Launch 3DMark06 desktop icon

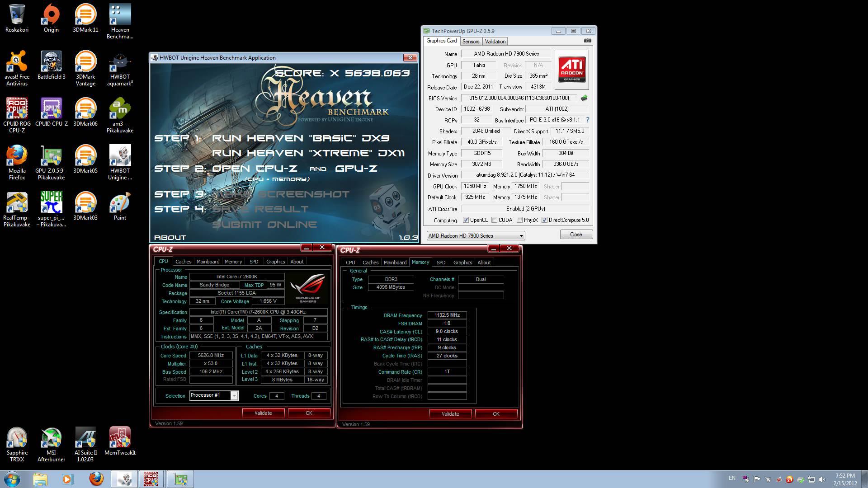(85, 112)
